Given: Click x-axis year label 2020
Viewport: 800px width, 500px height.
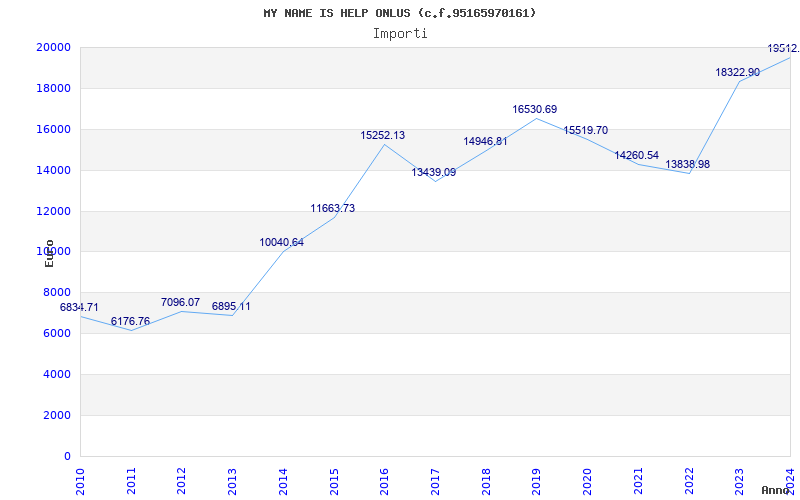Looking at the screenshot, I should tap(587, 482).
